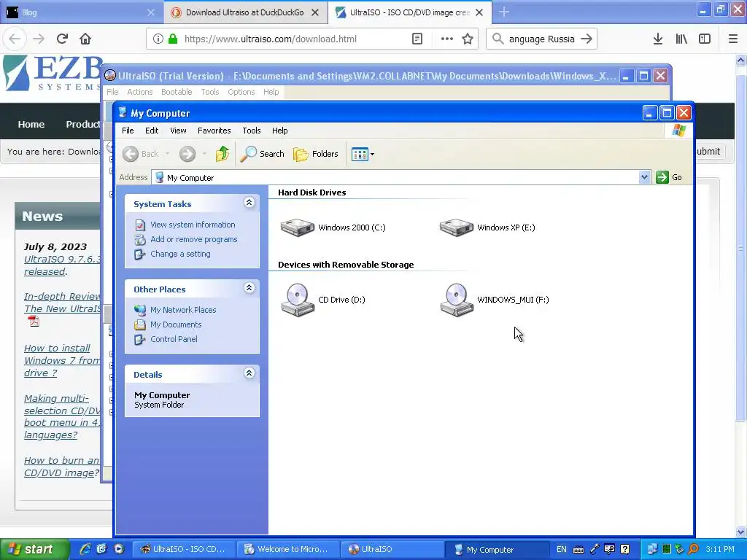
Task: Open the Actions menu in UltraISO window
Action: [139, 92]
